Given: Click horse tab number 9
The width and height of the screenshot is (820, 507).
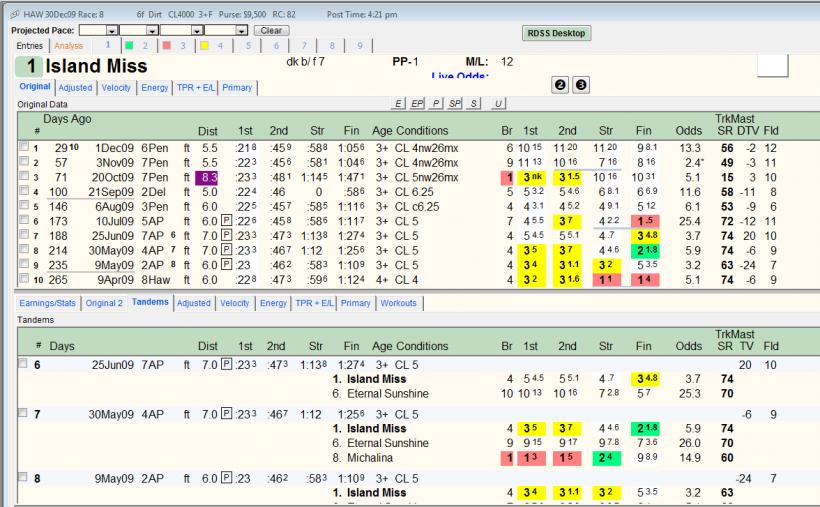Looking at the screenshot, I should (x=360, y=46).
